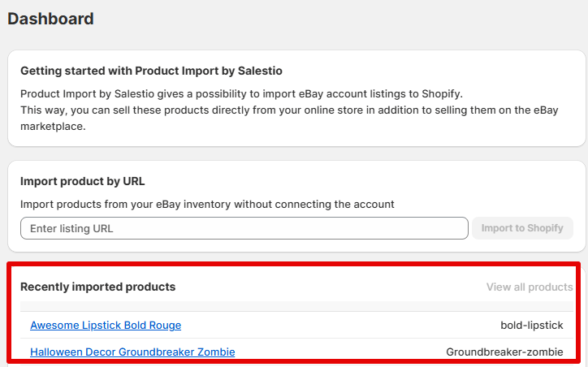Click the Recently imported products card header row
Image resolution: width=588 pixels, height=367 pixels.
pos(325,287)
